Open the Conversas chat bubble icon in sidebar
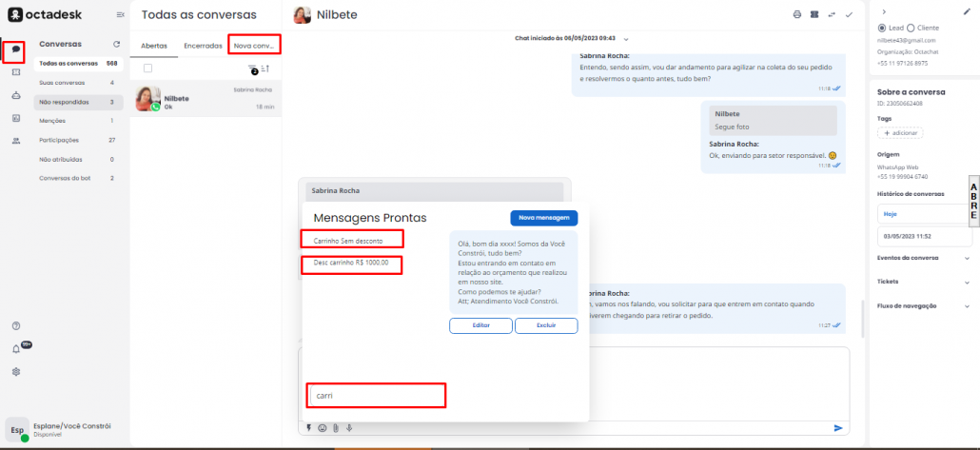Viewport: 980px width, 450px height. [15, 49]
